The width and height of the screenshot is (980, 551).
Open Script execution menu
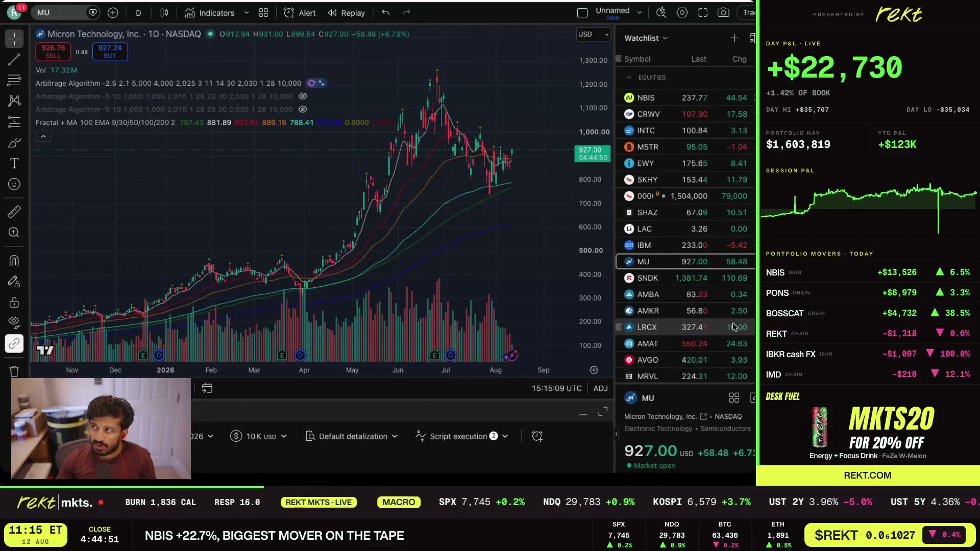coord(462,436)
